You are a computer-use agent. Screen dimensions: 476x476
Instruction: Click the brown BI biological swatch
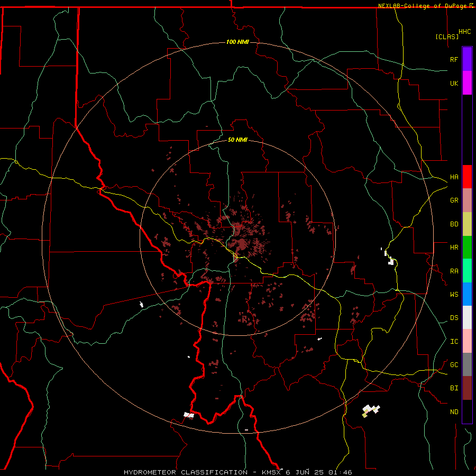coord(467,388)
